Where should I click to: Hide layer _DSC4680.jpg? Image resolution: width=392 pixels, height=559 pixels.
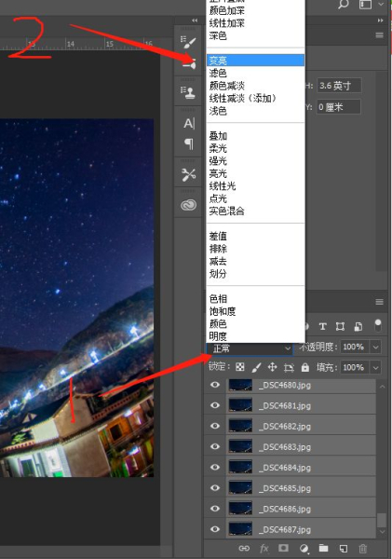215,385
